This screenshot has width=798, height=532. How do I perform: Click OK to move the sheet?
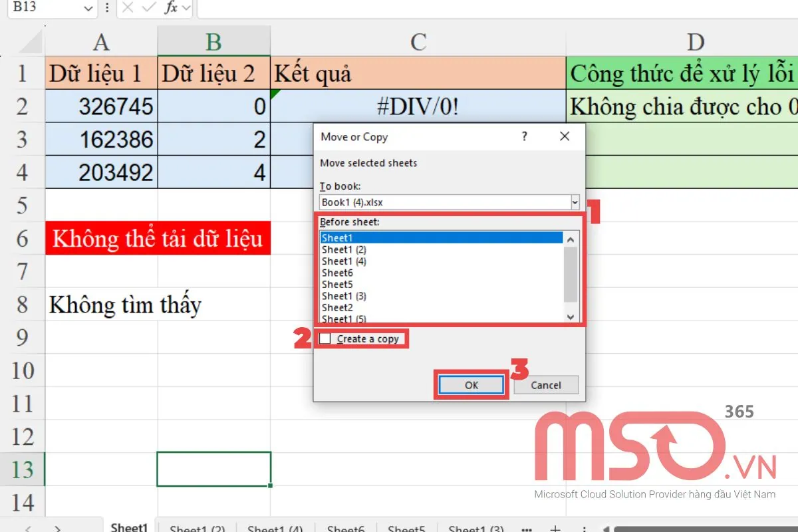[x=470, y=384]
